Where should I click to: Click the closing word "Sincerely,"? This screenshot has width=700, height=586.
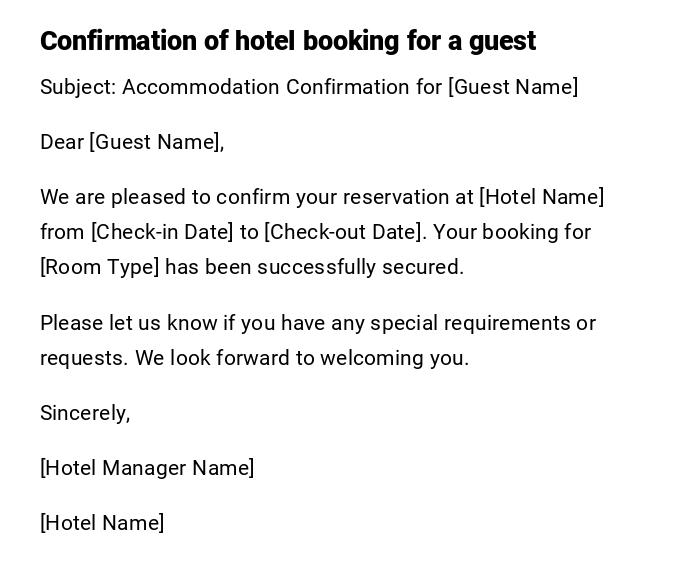tap(85, 413)
